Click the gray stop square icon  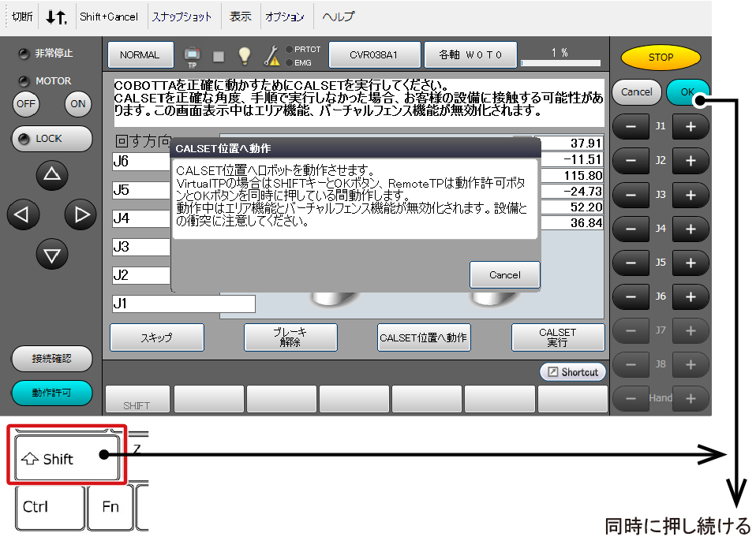click(219, 56)
